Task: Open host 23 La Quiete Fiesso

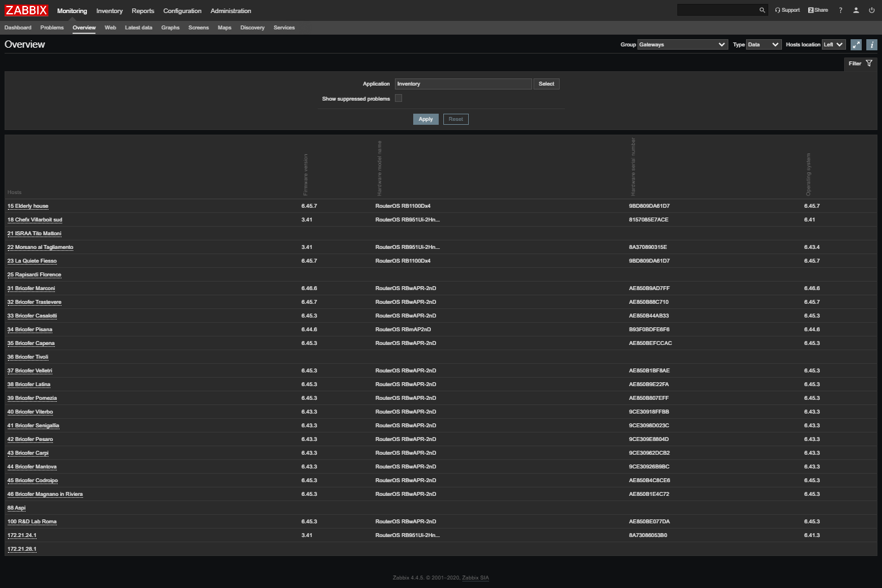Action: pyautogui.click(x=32, y=261)
